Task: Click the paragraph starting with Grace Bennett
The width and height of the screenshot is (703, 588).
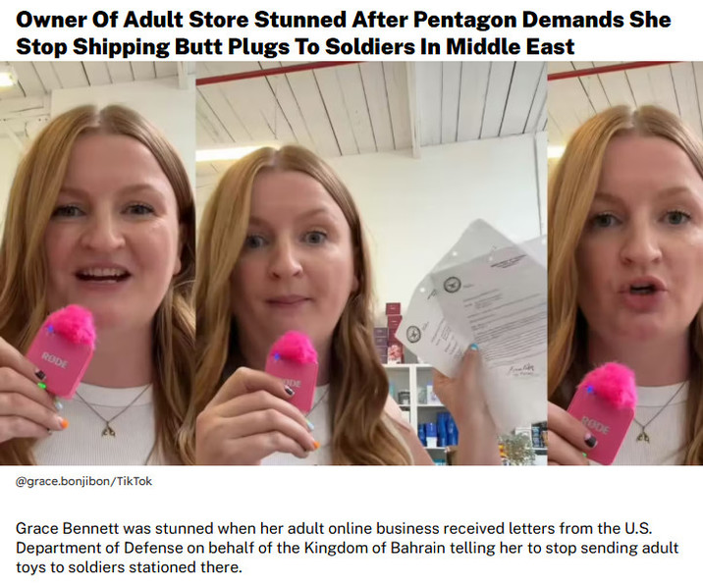Action: (348, 548)
